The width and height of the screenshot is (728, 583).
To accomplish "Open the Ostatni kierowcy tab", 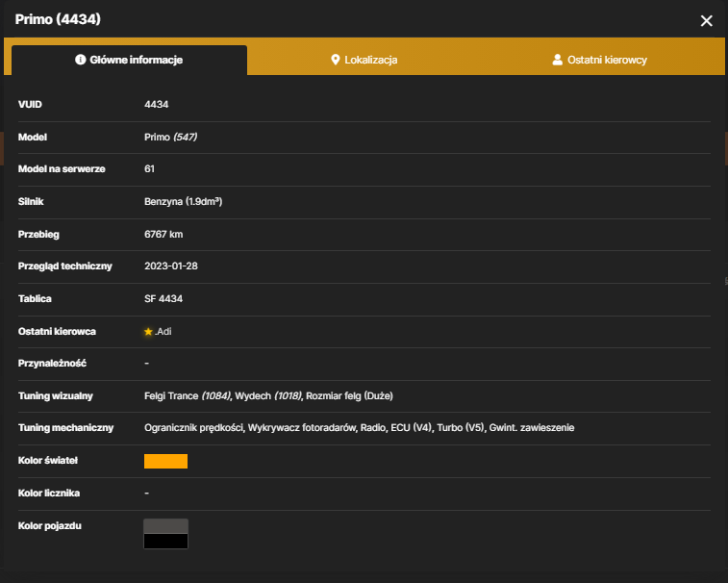I will (x=599, y=60).
